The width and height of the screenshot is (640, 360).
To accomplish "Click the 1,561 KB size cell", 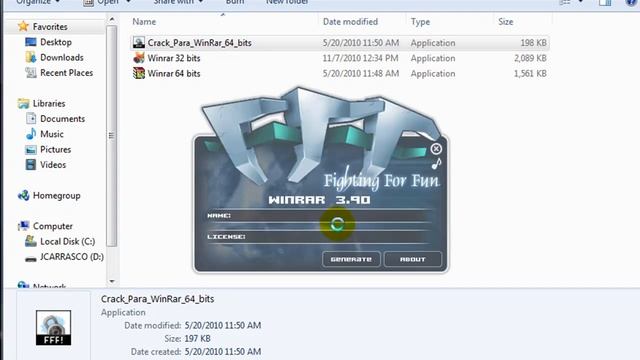I will click(x=530, y=73).
